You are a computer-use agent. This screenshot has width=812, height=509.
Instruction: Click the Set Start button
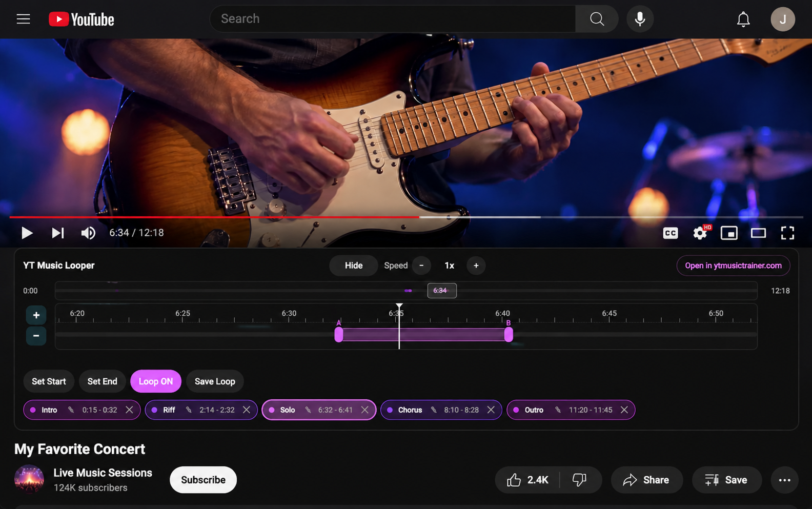[49, 381]
